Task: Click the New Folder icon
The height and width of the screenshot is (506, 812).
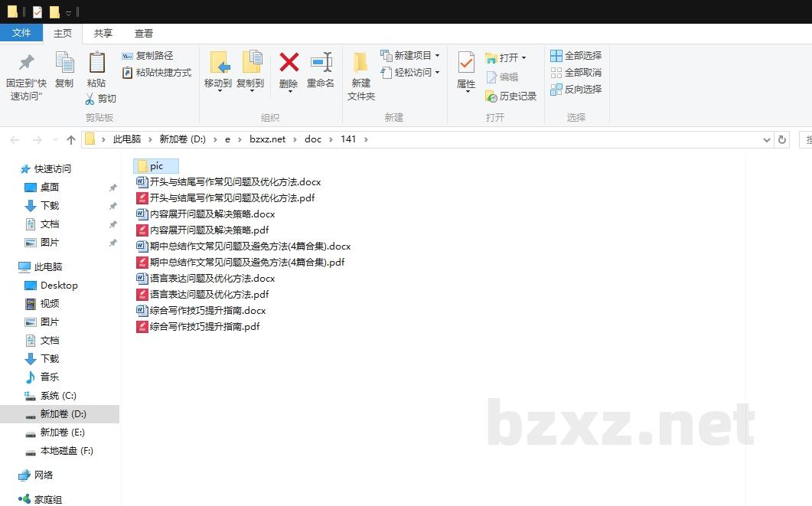Action: (x=360, y=63)
